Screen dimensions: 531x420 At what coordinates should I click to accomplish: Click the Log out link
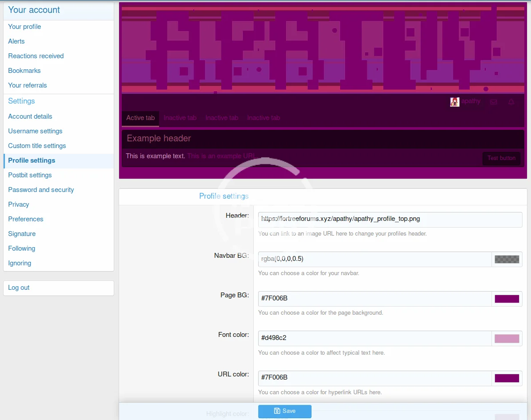[19, 288]
